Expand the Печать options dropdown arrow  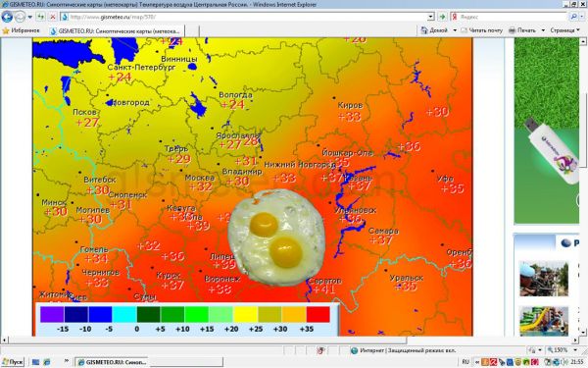click(543, 30)
